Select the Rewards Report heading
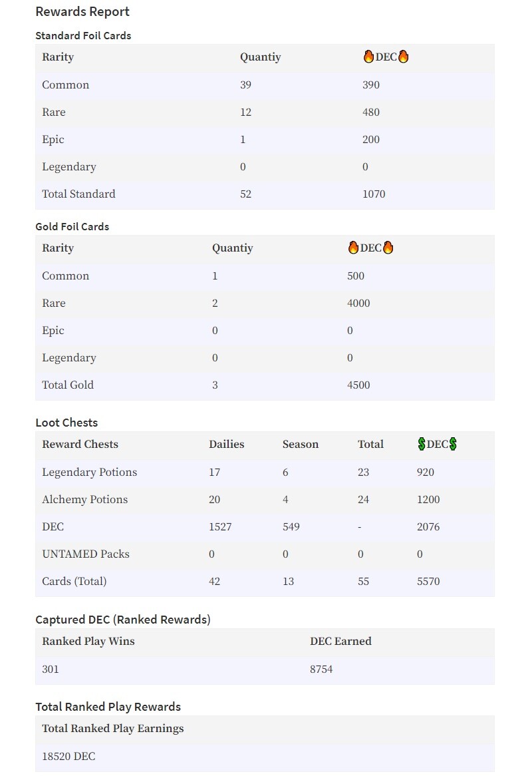The height and width of the screenshot is (776, 532). click(82, 11)
